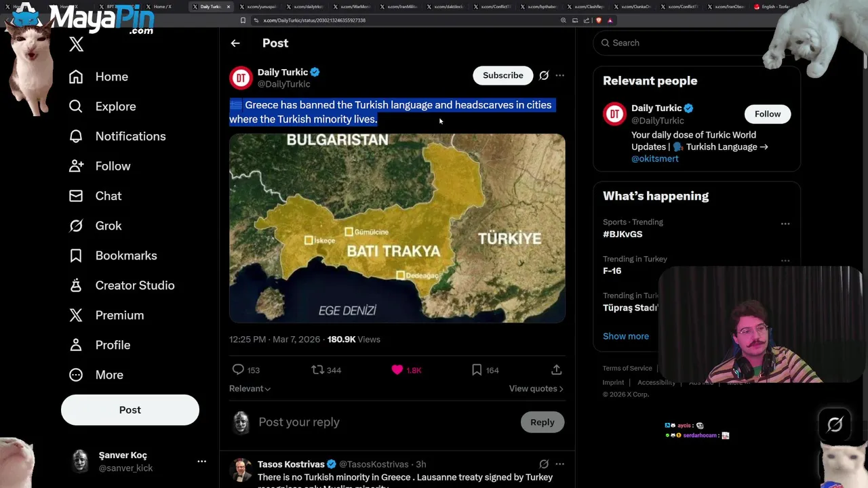Open three-dot menu on Daily Turkic post

point(559,75)
